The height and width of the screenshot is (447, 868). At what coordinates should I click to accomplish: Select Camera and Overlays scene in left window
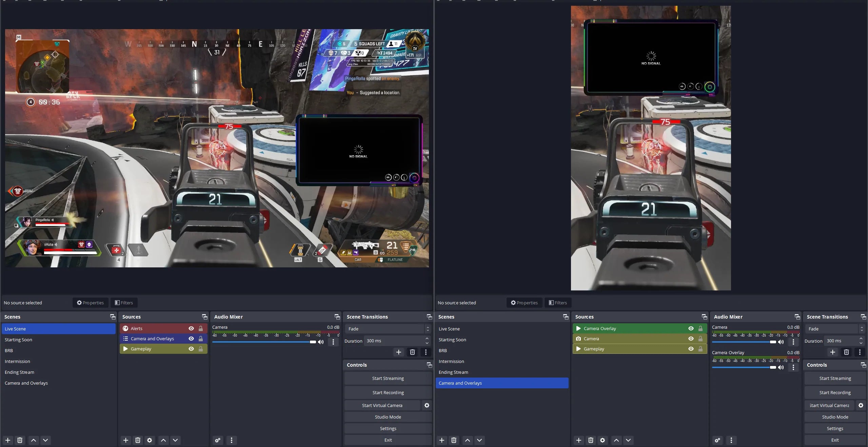point(59,383)
